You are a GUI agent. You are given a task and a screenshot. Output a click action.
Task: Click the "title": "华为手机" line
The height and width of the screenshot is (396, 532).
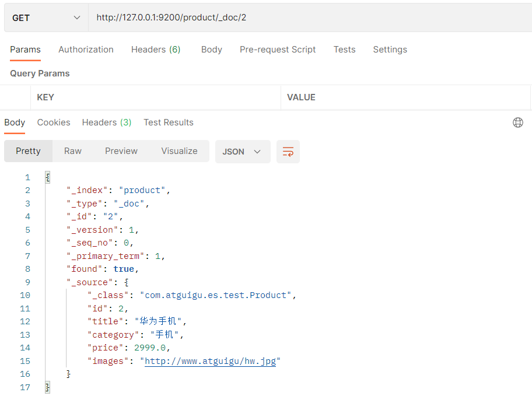(x=136, y=321)
